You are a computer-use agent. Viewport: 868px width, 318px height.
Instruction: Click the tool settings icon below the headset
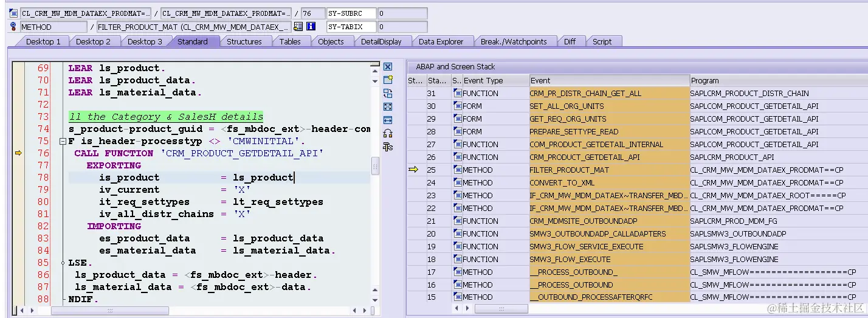pos(388,147)
